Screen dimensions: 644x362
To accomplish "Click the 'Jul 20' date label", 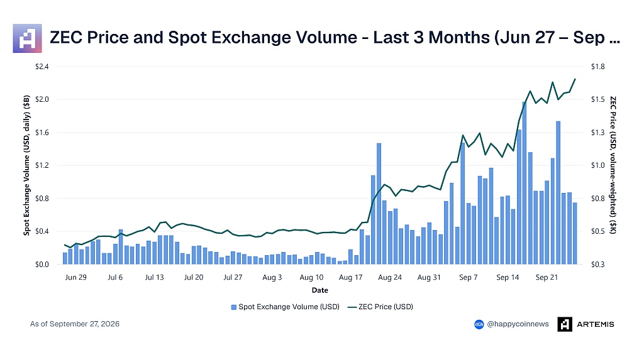I will click(194, 277).
